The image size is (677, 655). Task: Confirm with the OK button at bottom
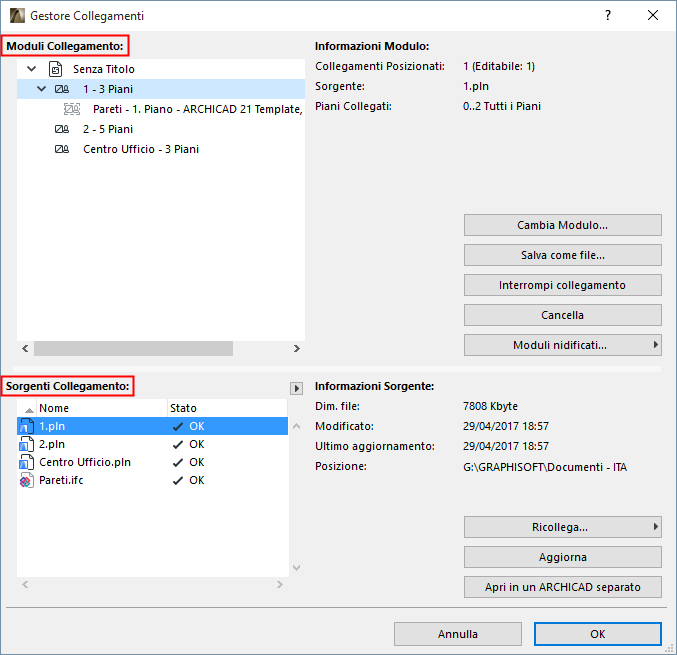point(598,634)
